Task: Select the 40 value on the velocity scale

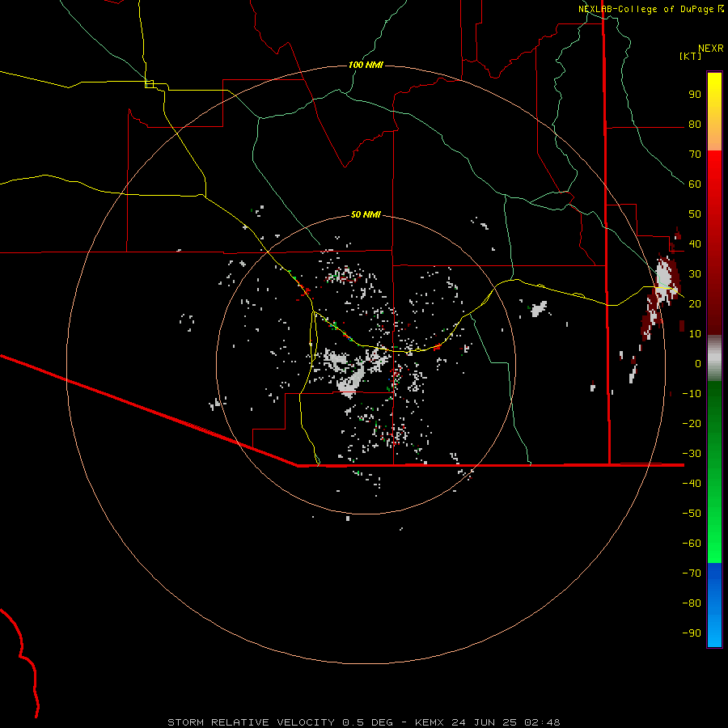Action: [x=695, y=244]
